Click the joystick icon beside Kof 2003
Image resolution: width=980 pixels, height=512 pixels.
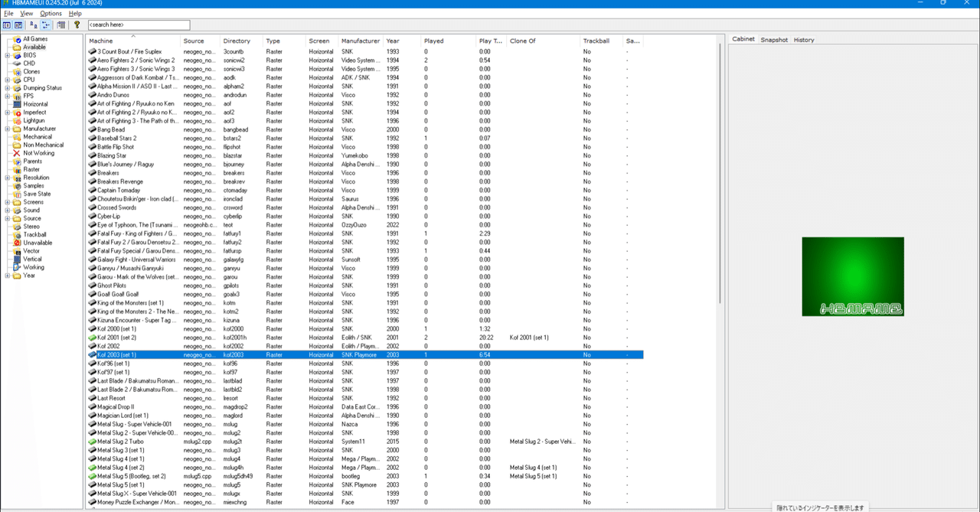pos(90,354)
